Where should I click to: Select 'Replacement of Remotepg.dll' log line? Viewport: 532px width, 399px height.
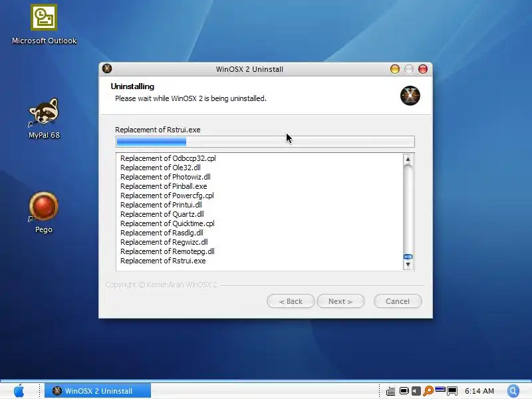point(168,252)
